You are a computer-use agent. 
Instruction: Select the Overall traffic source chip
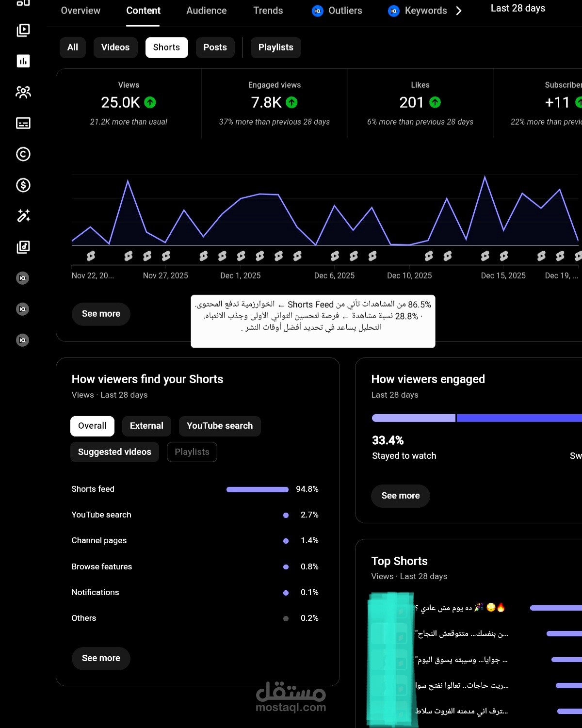(x=92, y=426)
